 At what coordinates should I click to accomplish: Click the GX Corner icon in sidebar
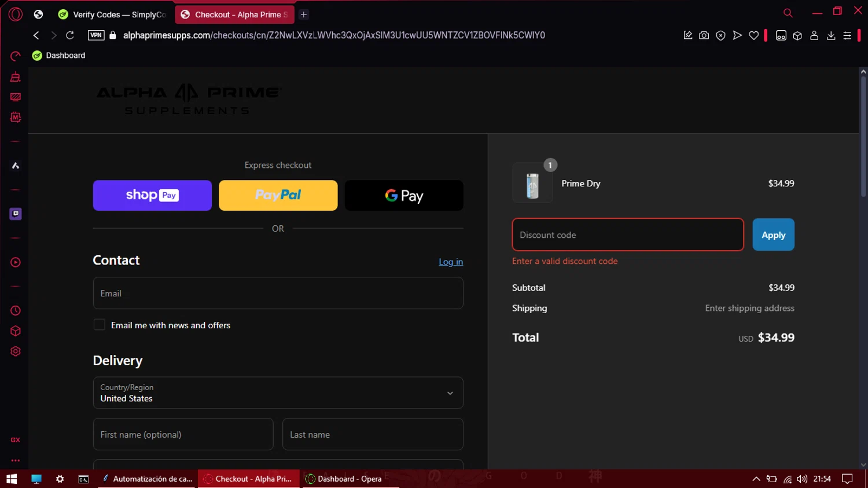point(16,440)
